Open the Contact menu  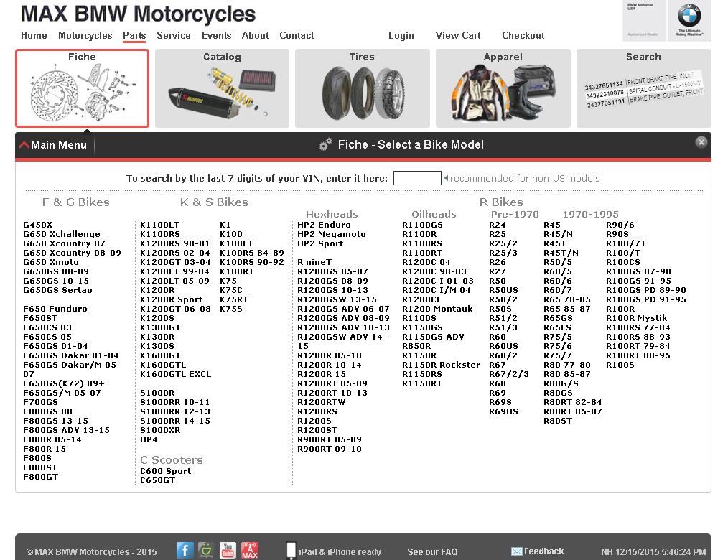[297, 35]
